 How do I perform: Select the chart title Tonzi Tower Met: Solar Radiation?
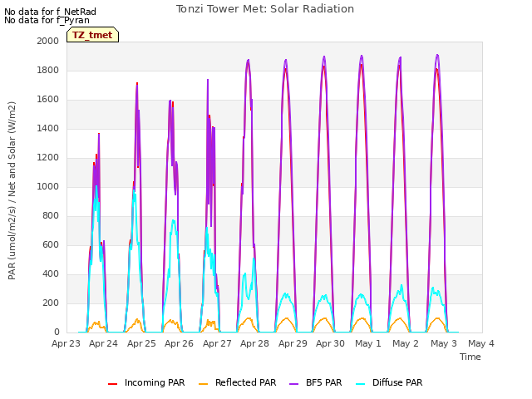coord(265,9)
